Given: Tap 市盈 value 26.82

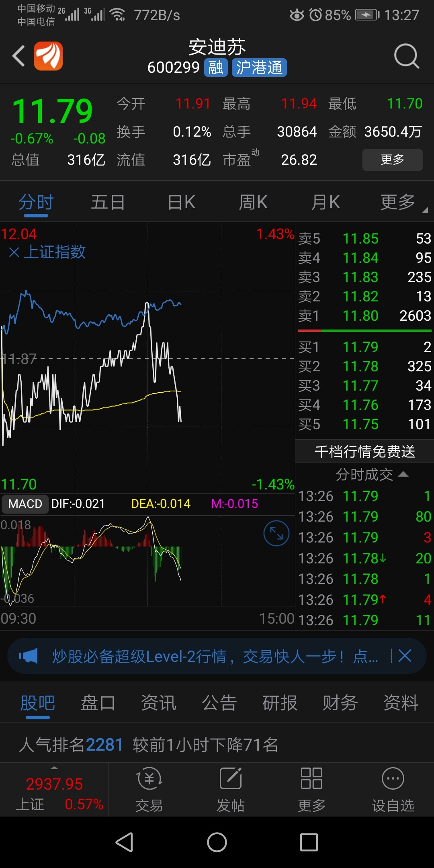Looking at the screenshot, I should coord(299,160).
